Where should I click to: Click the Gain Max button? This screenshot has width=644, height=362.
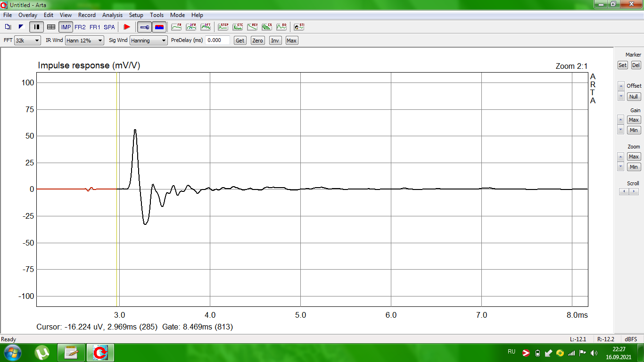(634, 120)
